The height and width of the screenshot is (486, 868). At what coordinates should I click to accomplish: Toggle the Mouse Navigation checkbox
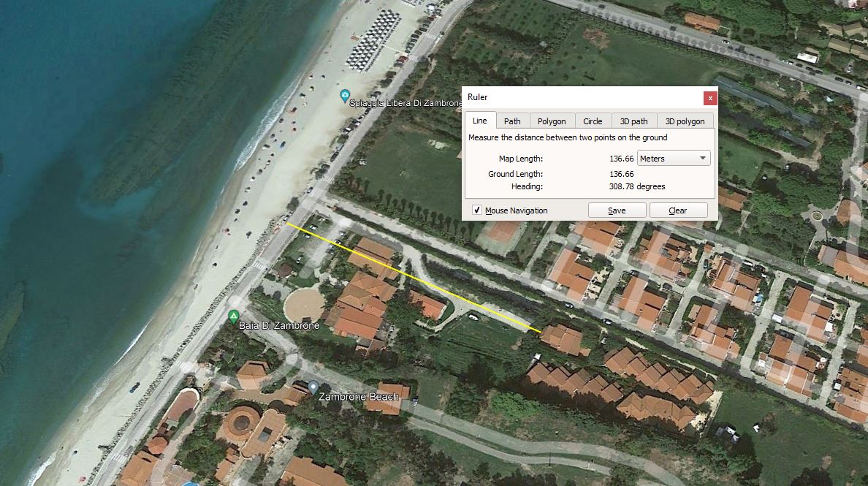click(x=477, y=210)
